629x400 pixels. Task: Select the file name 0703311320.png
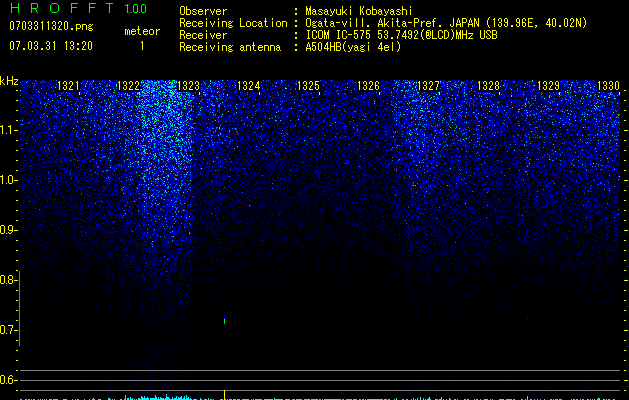[x=51, y=27]
